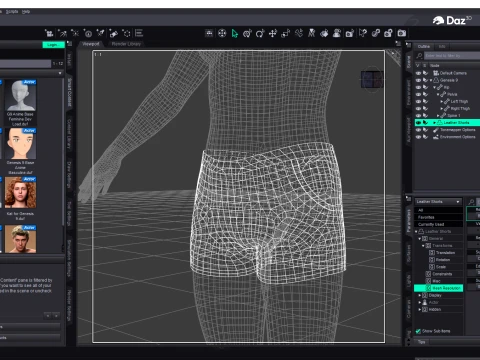The image size is (480, 360).
Task: Select the four-arrow Translate tool
Action: 273,33
